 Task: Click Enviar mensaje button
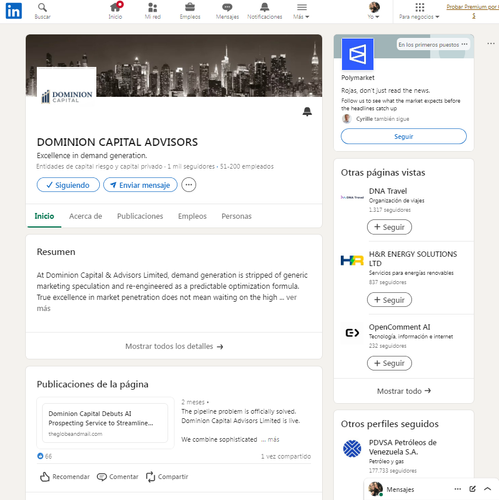[140, 185]
